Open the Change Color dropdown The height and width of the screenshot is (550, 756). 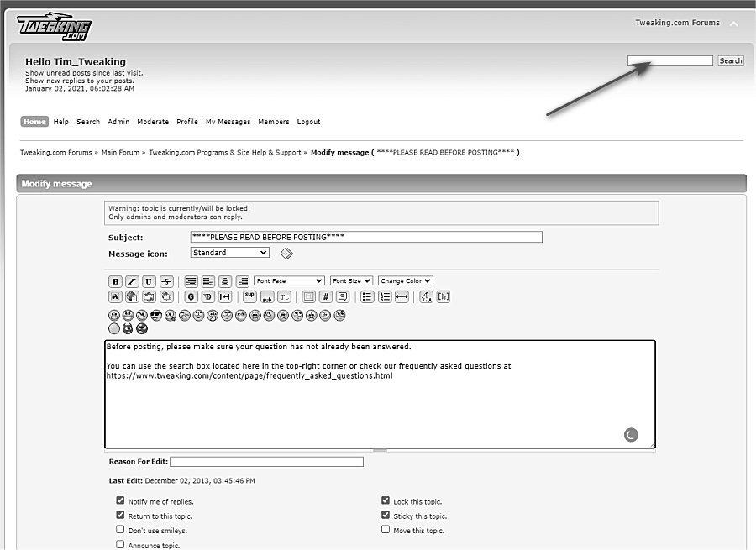(405, 280)
